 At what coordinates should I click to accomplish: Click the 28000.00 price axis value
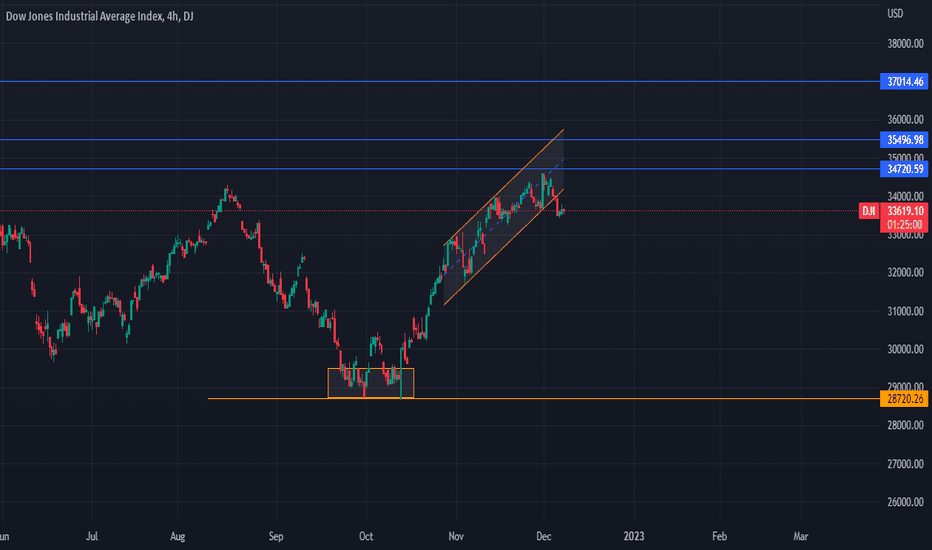click(905, 425)
